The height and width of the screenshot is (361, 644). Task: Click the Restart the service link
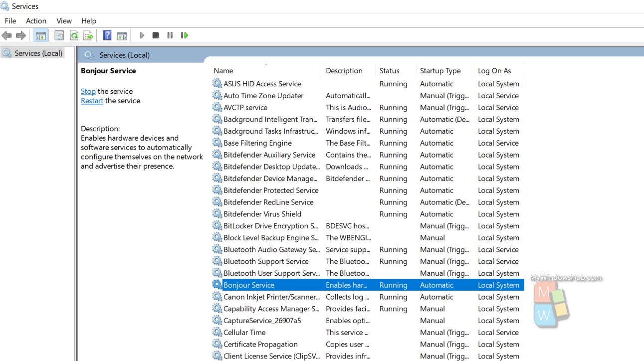92,101
